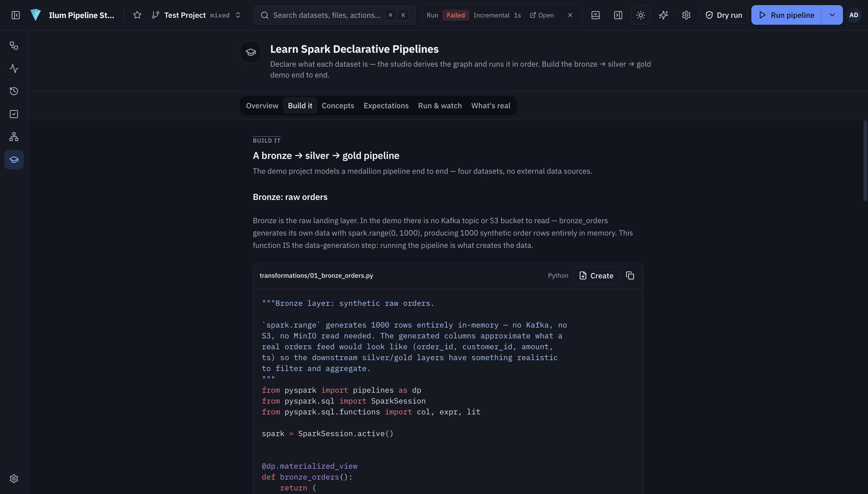Switch to the Run & watch tab
Viewport: 868px width, 494px height.
[440, 106]
